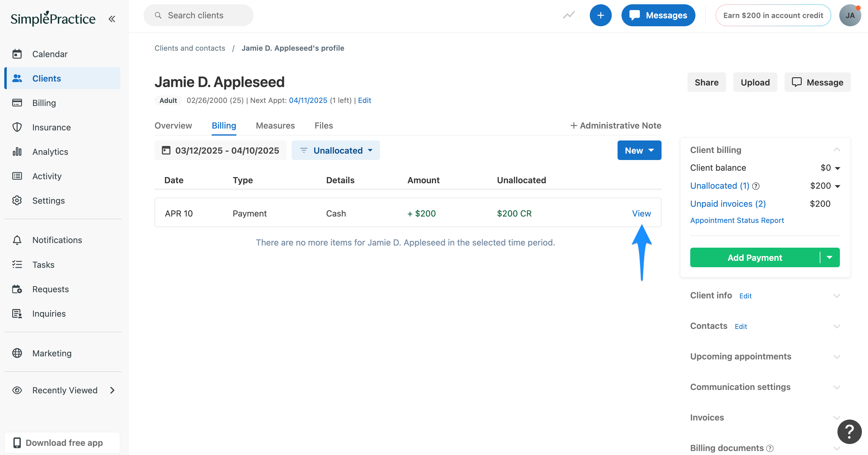This screenshot has height=455, width=868.
Task: Collapse the sidebar with the double chevron
Action: click(111, 19)
